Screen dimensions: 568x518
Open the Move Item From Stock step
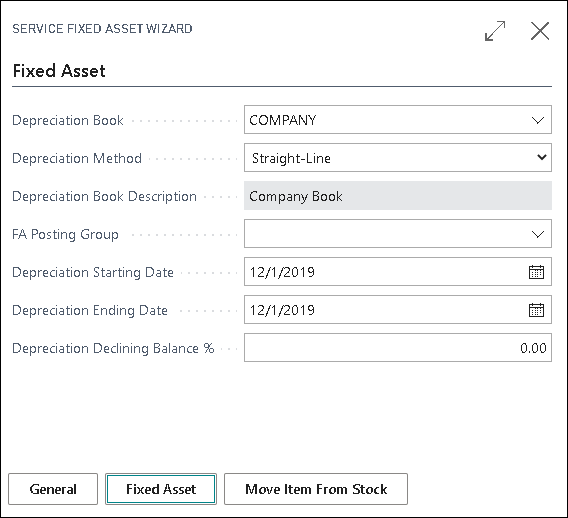tap(316, 489)
